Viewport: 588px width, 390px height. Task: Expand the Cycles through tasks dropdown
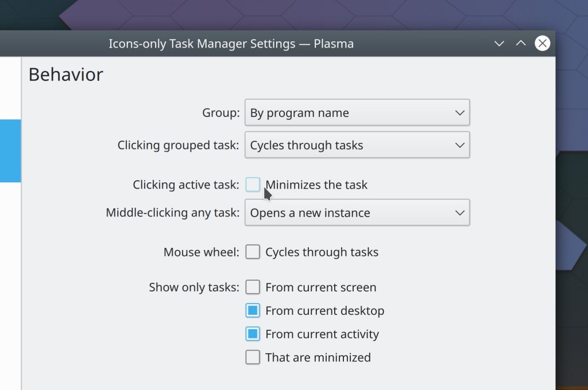357,145
